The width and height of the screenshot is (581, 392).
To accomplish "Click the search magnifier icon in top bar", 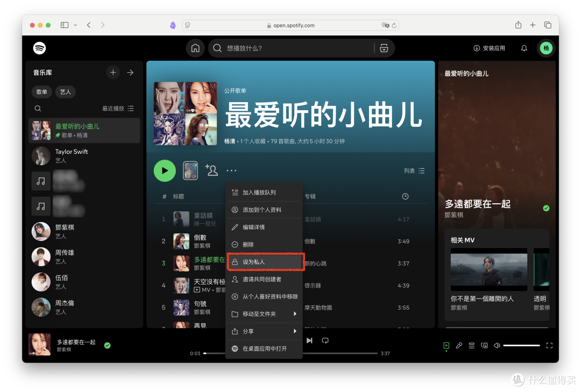I will 217,48.
